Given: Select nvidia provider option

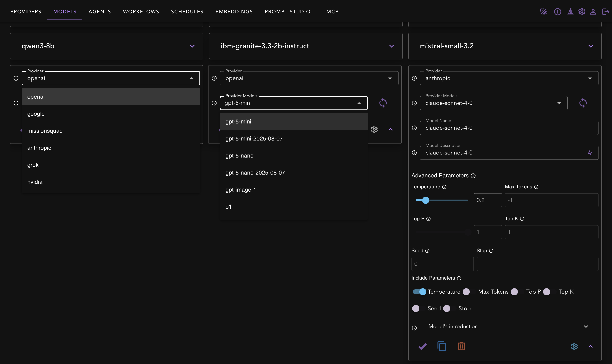Looking at the screenshot, I should pos(111,182).
